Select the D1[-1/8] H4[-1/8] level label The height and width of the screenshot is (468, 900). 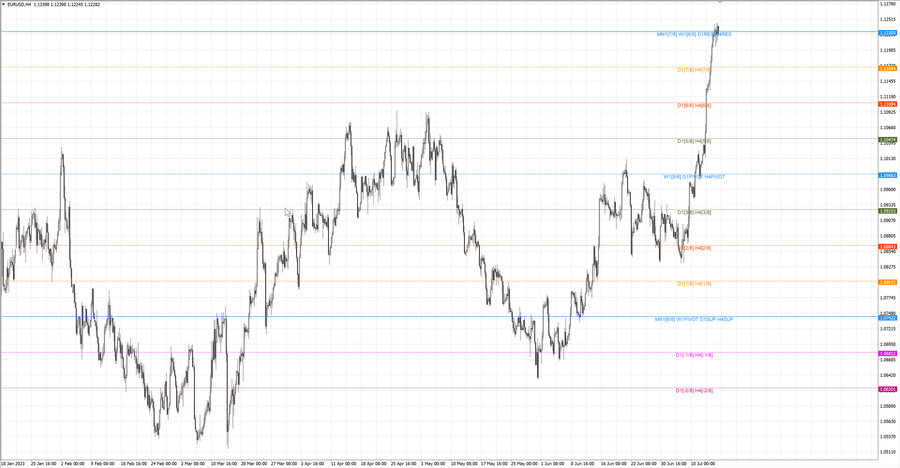pos(694,355)
